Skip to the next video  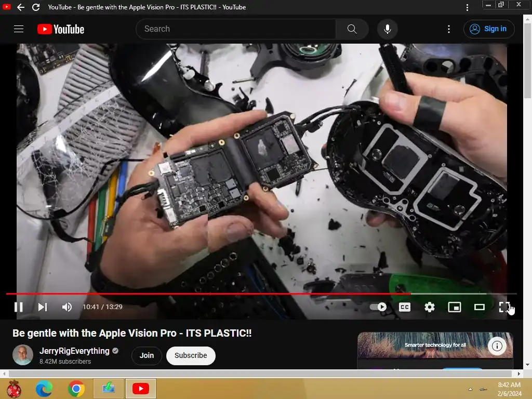tap(43, 307)
